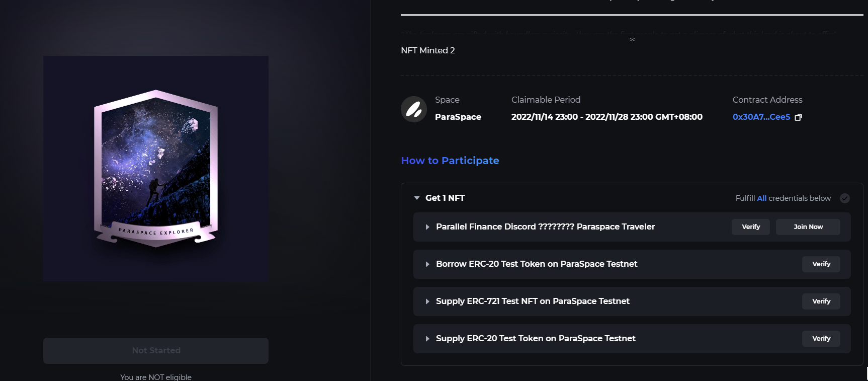Verify the Supply ERC-20 Test Token task
Image resolution: width=868 pixels, height=381 pixels.
coord(821,339)
